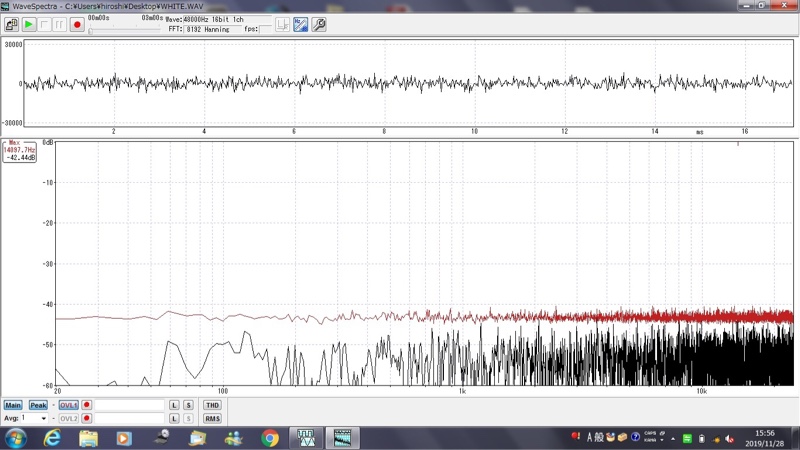Click the Max peak readout 14097.7Hz box
Viewport: 800px width, 450px height.
19,151
